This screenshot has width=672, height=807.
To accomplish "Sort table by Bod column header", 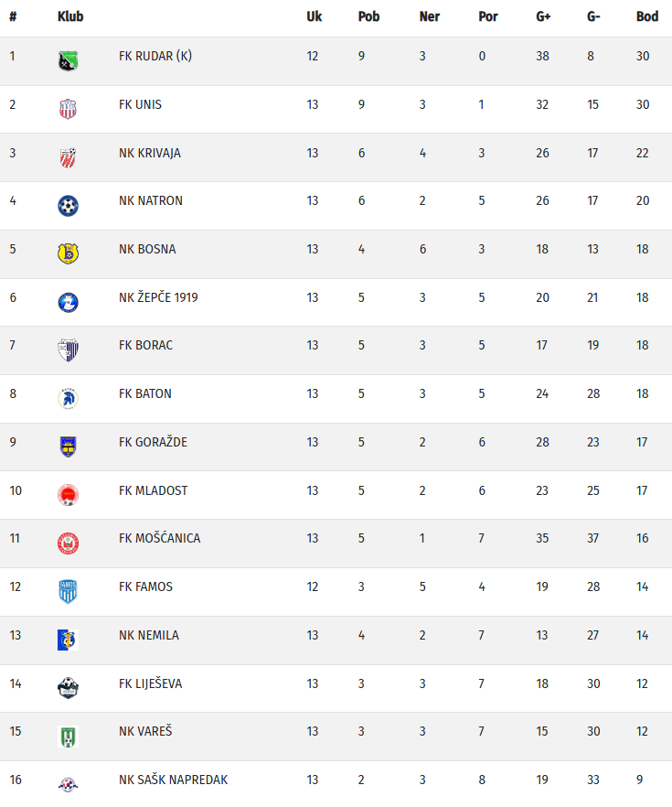I will pyautogui.click(x=647, y=16).
